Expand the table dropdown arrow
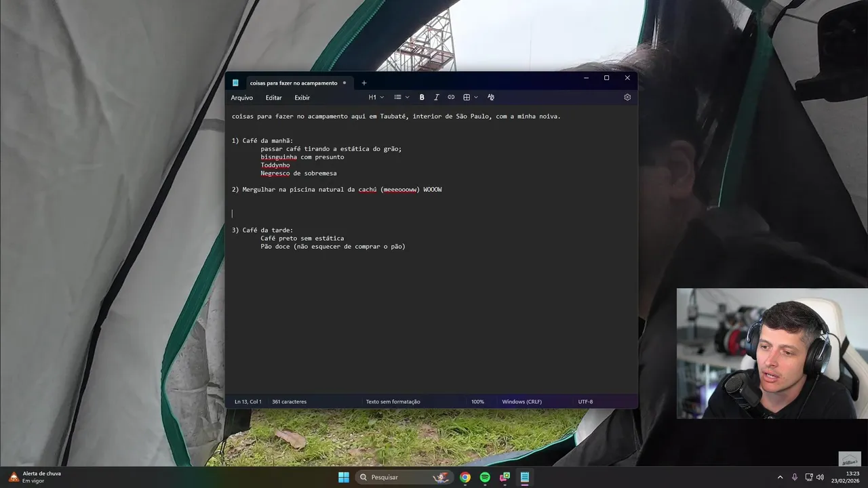This screenshot has width=868, height=488. click(x=476, y=98)
